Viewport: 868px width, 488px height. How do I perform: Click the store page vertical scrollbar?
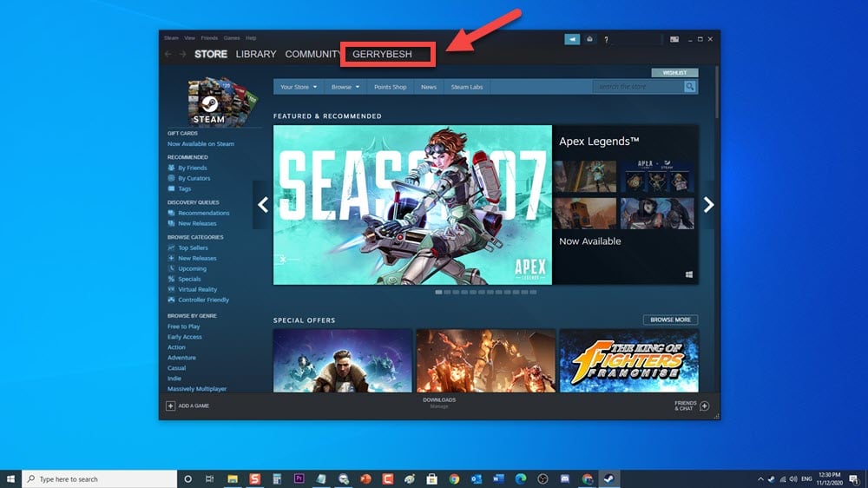tap(717, 93)
